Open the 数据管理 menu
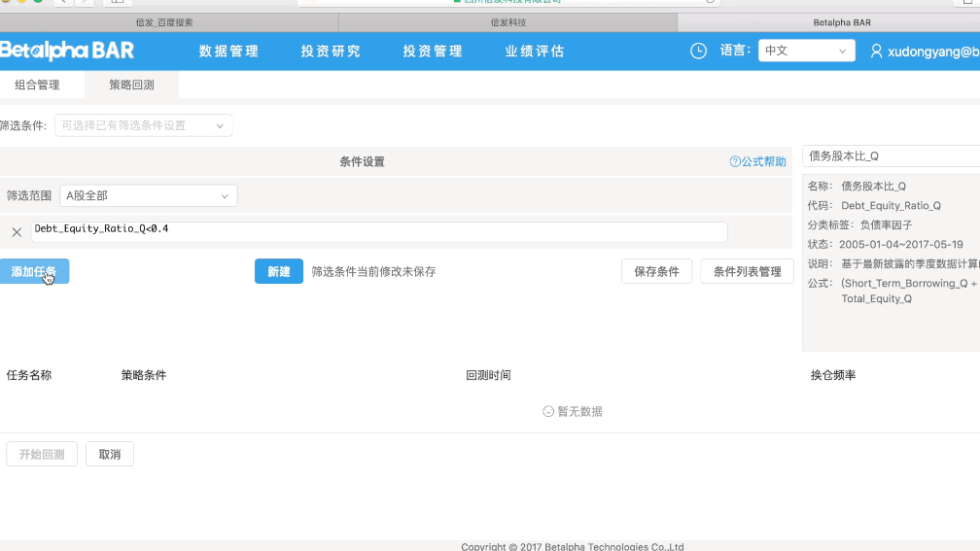Viewport: 980px width, 551px height. pos(228,52)
